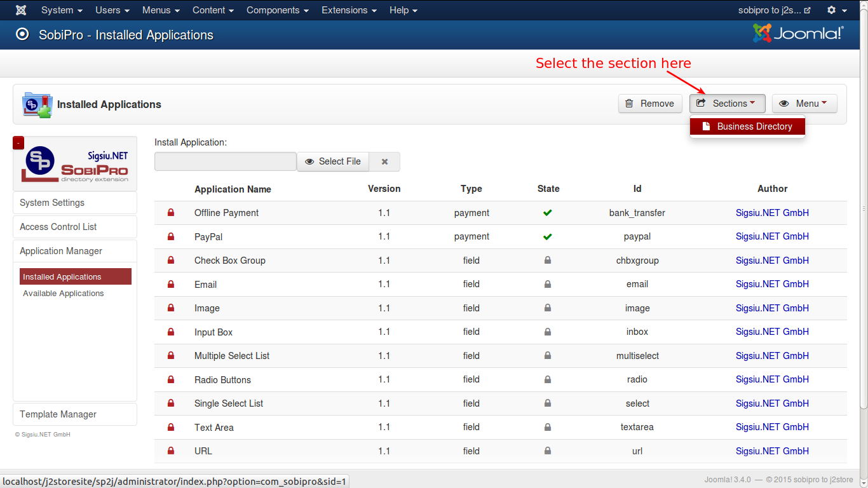Click the red lock icon for Single Select List

coord(170,403)
